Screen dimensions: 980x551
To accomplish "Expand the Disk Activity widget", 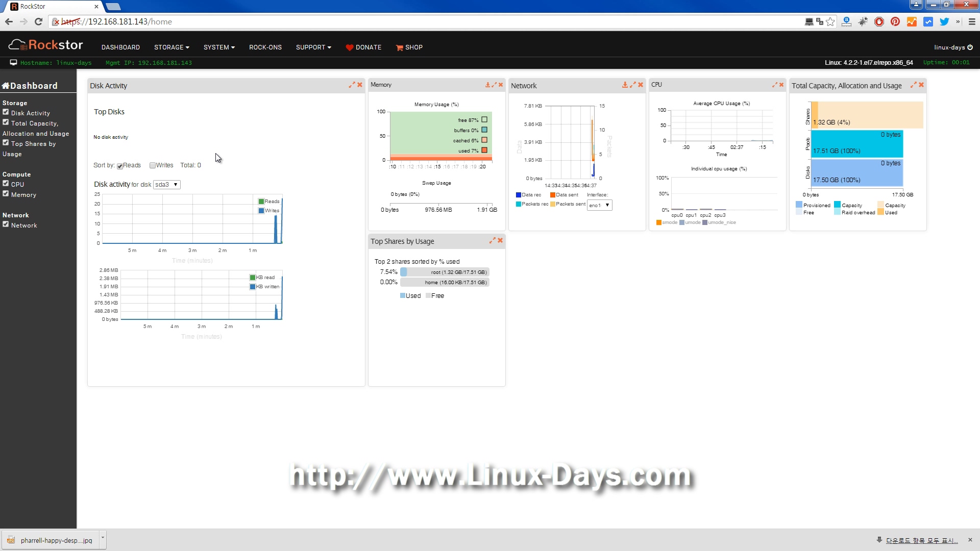I will point(352,85).
